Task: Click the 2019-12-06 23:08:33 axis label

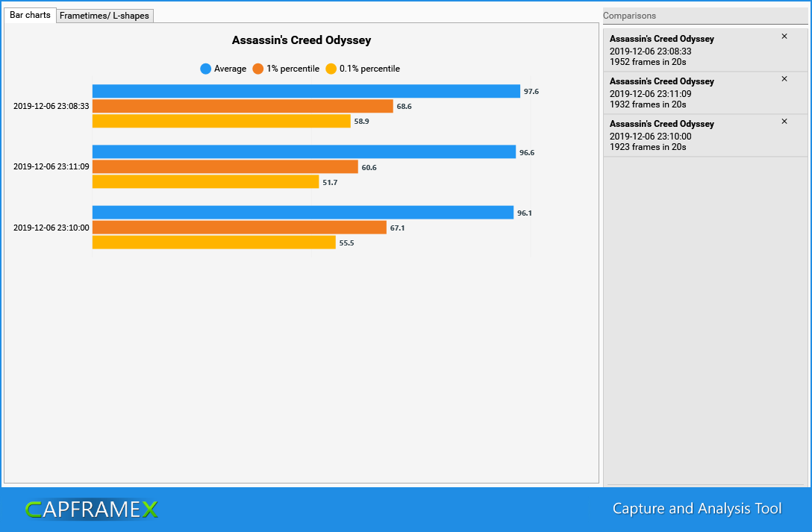Action: (x=51, y=106)
